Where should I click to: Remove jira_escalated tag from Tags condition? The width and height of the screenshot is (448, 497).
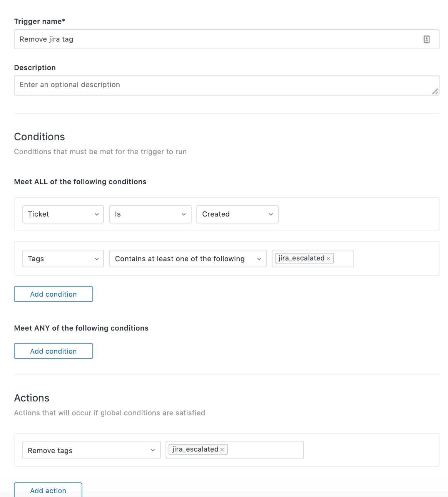[328, 259]
